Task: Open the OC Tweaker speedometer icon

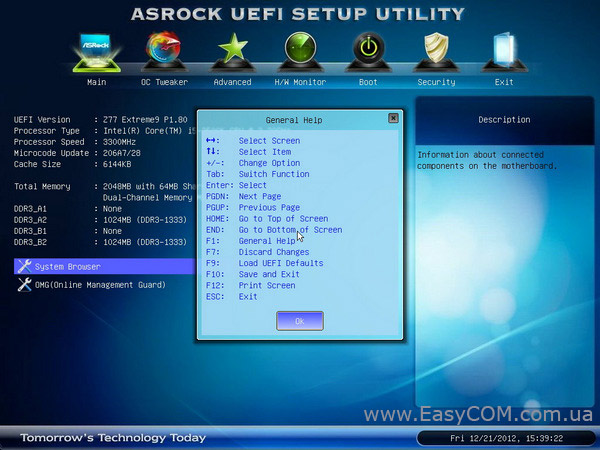Action: coord(164,51)
